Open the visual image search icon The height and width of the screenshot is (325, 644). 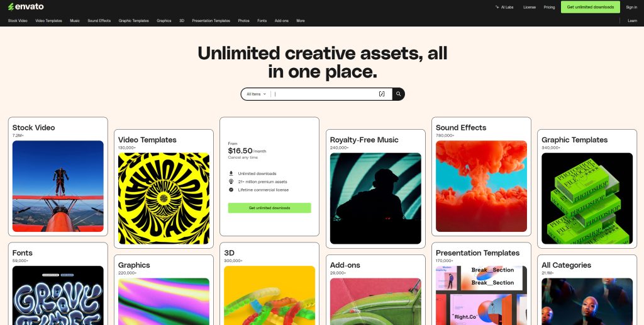382,94
